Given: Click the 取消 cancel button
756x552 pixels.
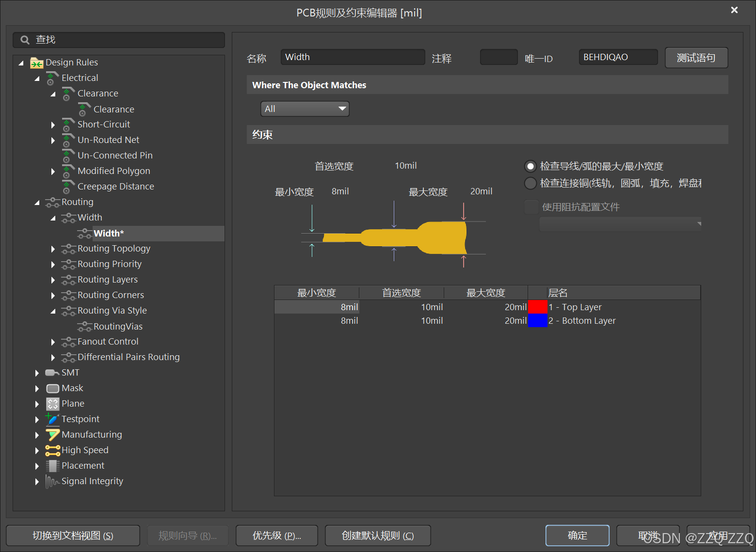Looking at the screenshot, I should pyautogui.click(x=648, y=536).
